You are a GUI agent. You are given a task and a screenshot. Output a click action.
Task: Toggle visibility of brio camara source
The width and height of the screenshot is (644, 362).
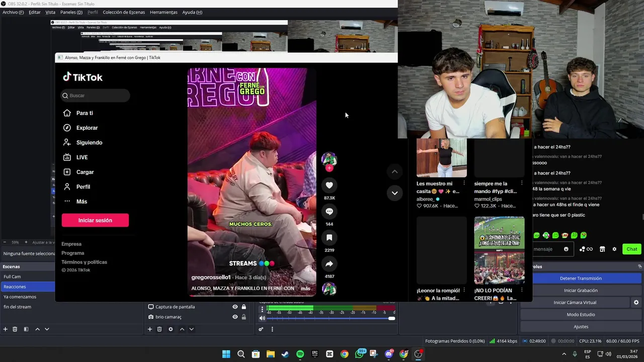(x=235, y=317)
